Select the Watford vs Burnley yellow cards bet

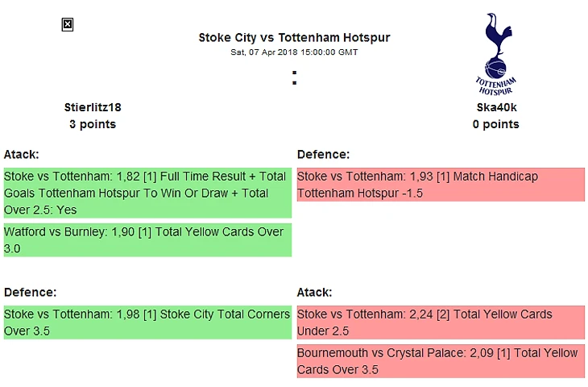point(147,240)
